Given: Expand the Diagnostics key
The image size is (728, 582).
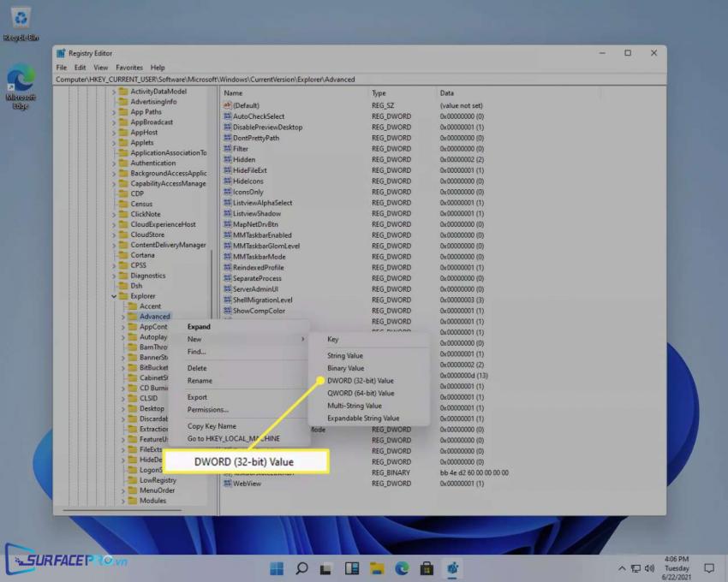Looking at the screenshot, I should [114, 276].
